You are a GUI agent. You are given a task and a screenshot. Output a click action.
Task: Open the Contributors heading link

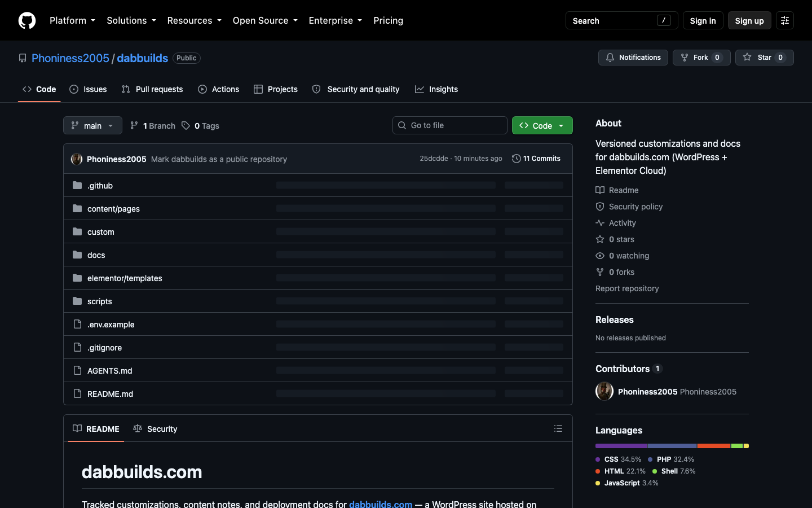tap(623, 369)
